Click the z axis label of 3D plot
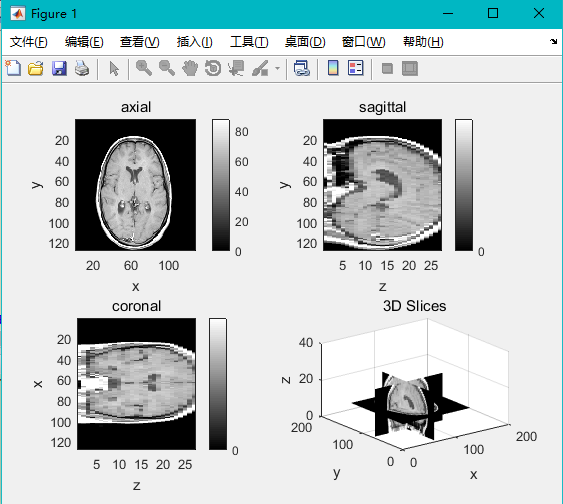This screenshot has height=504, width=563. 286,380
